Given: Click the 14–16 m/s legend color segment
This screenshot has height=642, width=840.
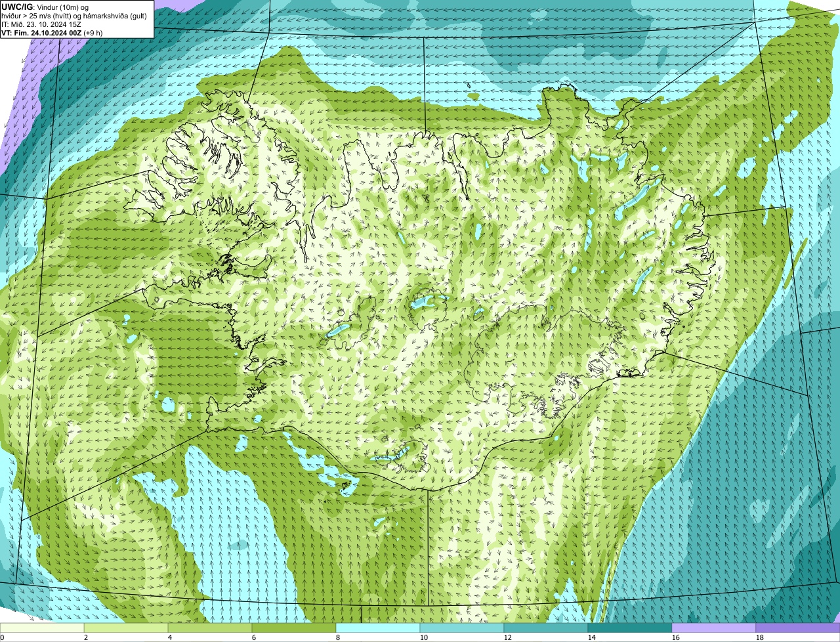Looking at the screenshot, I should tap(630, 628).
